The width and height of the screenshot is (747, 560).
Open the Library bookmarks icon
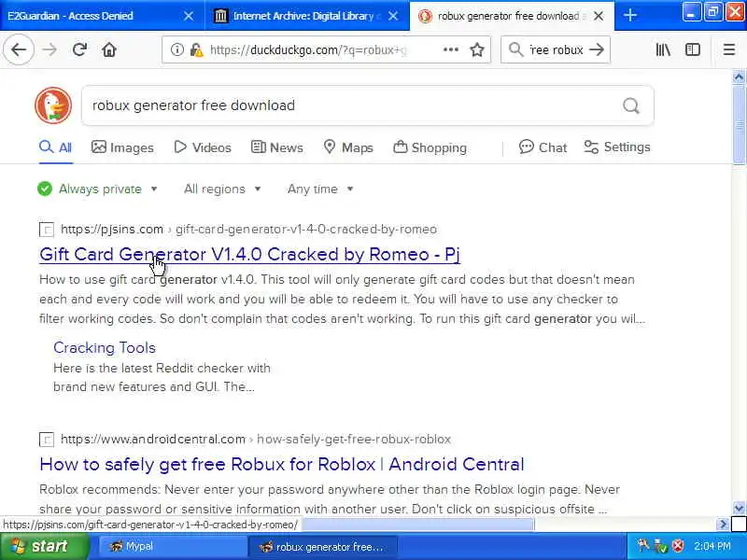(x=663, y=49)
